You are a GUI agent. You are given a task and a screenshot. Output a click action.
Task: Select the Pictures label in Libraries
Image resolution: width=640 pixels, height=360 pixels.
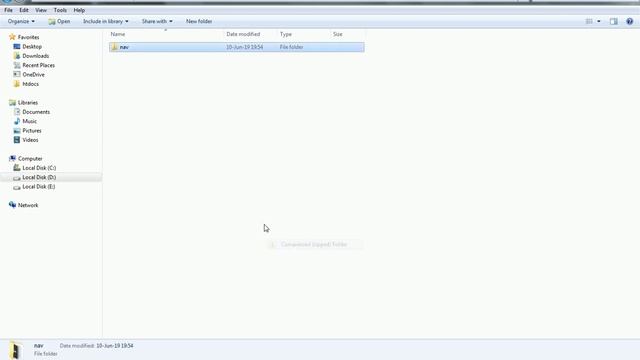32,131
